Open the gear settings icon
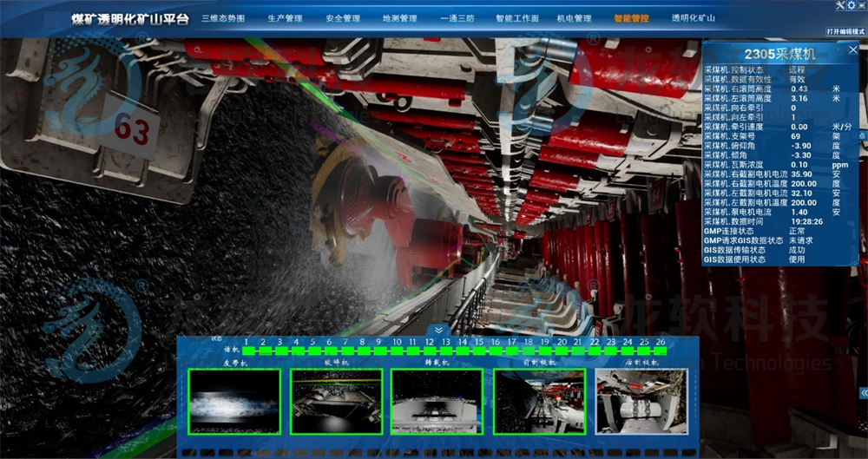This screenshot has height=459, width=868. 850,6
